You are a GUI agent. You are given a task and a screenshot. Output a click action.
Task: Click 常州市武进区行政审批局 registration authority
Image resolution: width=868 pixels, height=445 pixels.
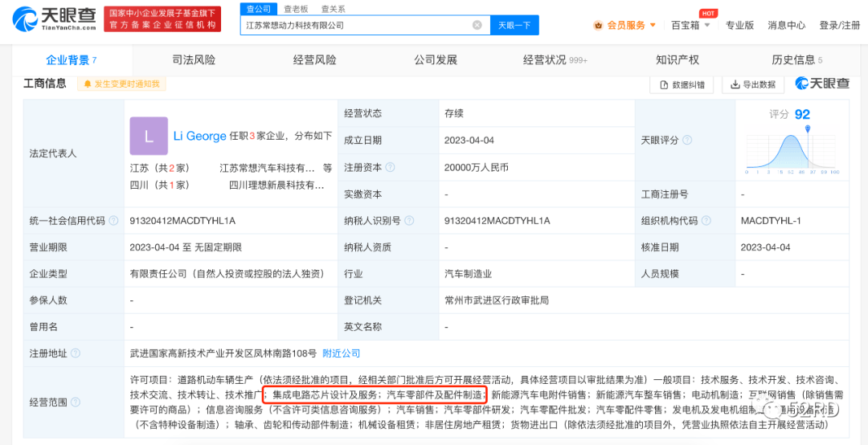(x=497, y=300)
